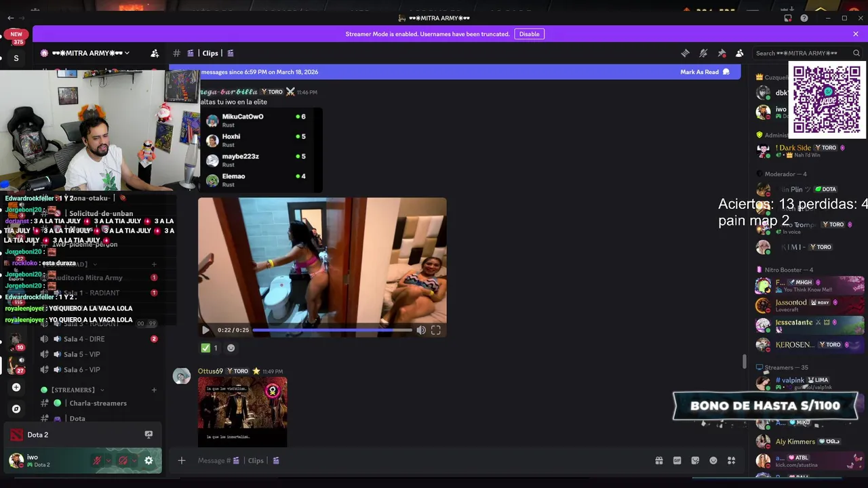Viewport: 868px width, 488px height.
Task: Disable Streamer Mode via Disable button
Action: pyautogui.click(x=529, y=34)
